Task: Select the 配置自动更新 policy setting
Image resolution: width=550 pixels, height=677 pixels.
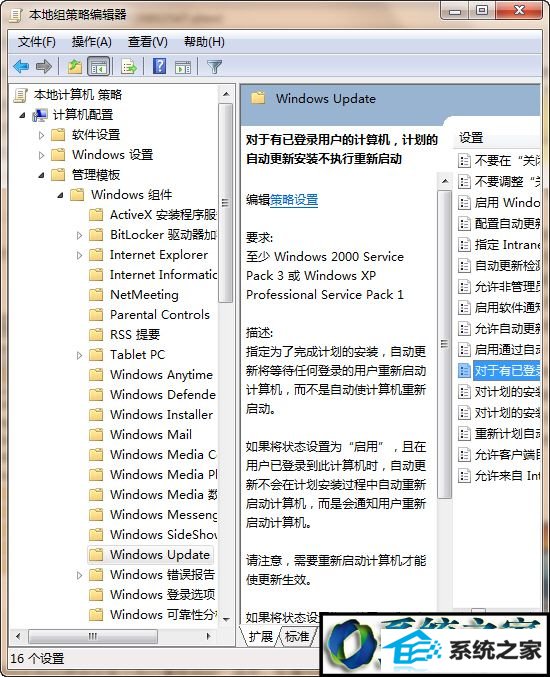Action: (x=507, y=223)
